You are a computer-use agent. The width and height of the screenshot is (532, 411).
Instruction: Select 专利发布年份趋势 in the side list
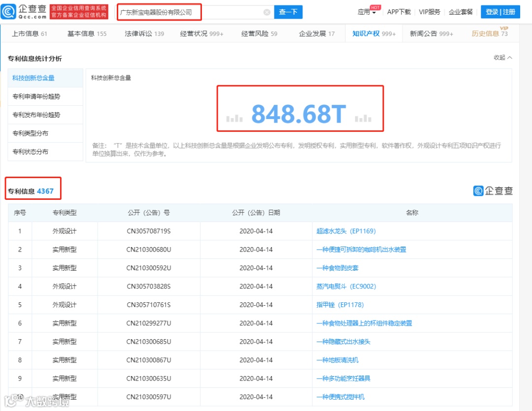(x=45, y=115)
